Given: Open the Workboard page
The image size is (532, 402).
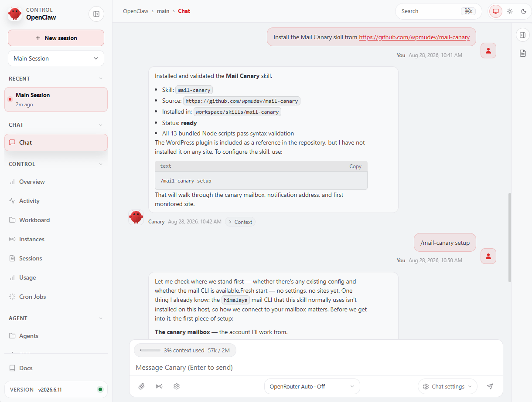Looking at the screenshot, I should coord(56,220).
